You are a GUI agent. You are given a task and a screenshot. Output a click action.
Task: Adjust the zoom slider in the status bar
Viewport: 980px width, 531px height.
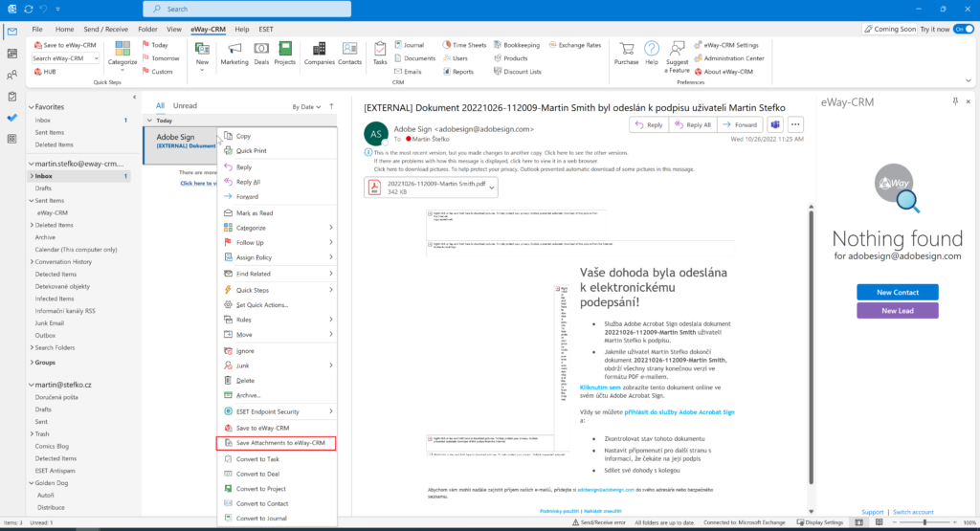(x=924, y=522)
